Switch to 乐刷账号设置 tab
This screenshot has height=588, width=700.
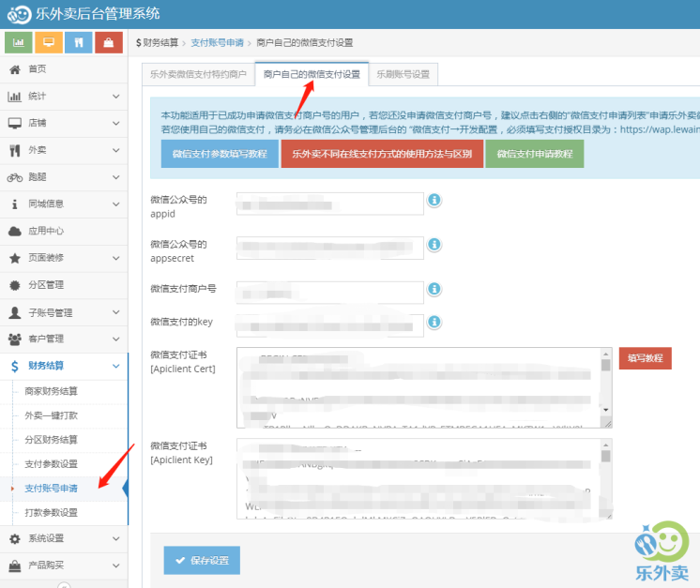pyautogui.click(x=403, y=74)
